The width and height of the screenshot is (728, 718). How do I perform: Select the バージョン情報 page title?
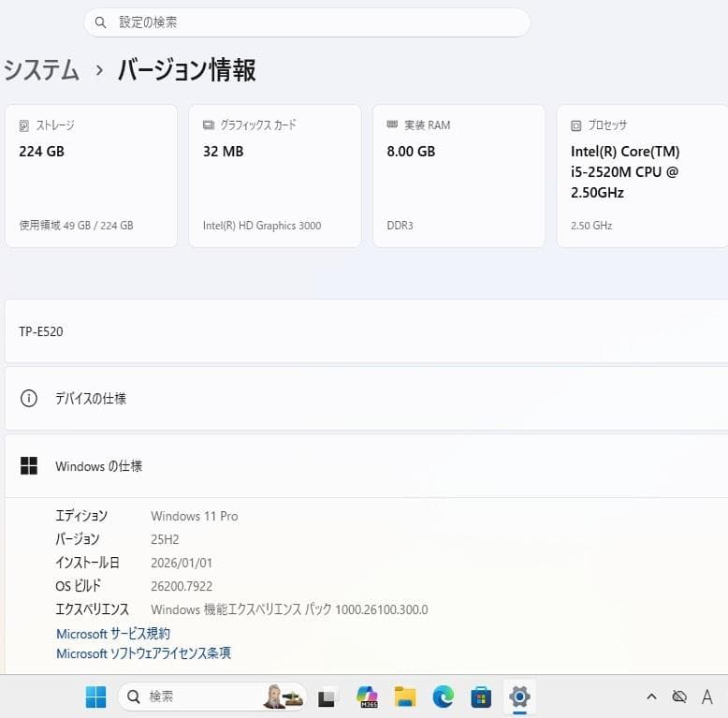186,70
